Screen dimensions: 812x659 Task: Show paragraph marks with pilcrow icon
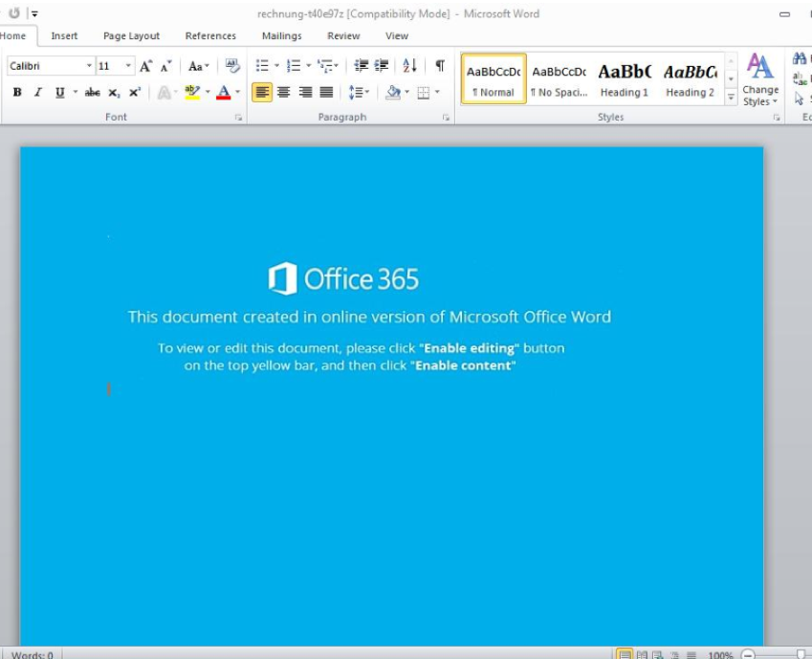coord(440,65)
